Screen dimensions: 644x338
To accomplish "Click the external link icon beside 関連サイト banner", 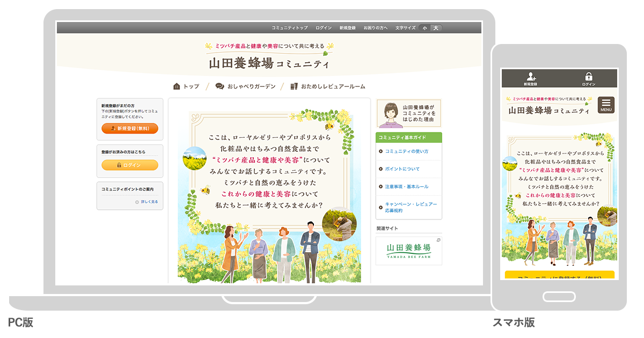I will tap(438, 240).
